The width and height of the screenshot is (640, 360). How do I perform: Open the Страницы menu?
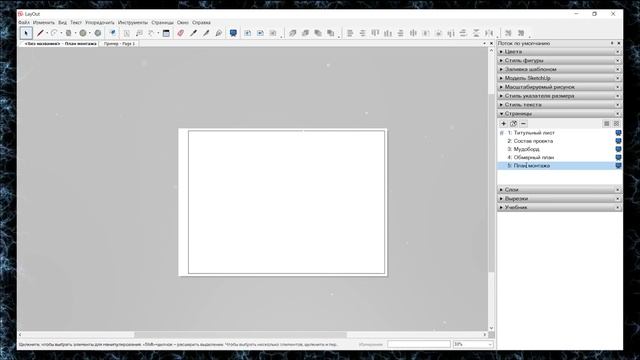click(x=162, y=22)
